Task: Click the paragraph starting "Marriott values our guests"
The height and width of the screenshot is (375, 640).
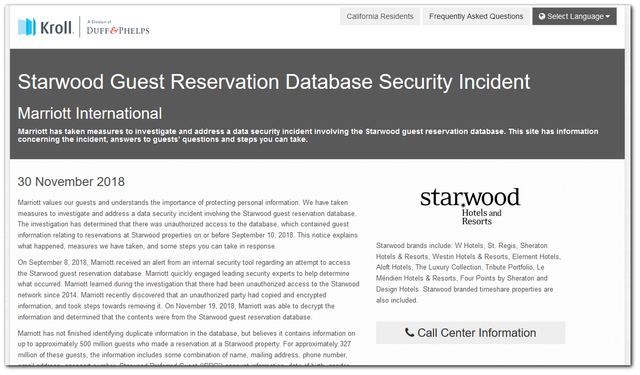Action: (188, 224)
